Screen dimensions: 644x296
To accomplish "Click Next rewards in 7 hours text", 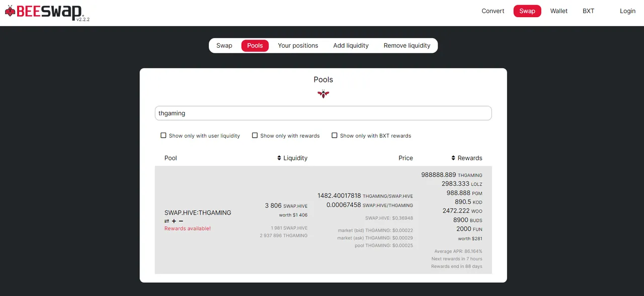I will click(x=457, y=259).
